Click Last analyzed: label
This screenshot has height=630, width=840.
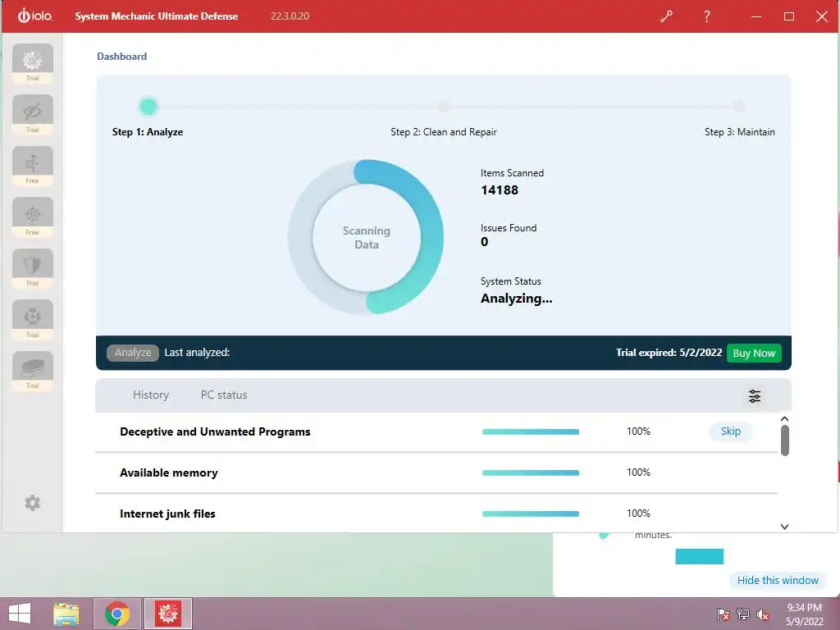click(x=197, y=353)
